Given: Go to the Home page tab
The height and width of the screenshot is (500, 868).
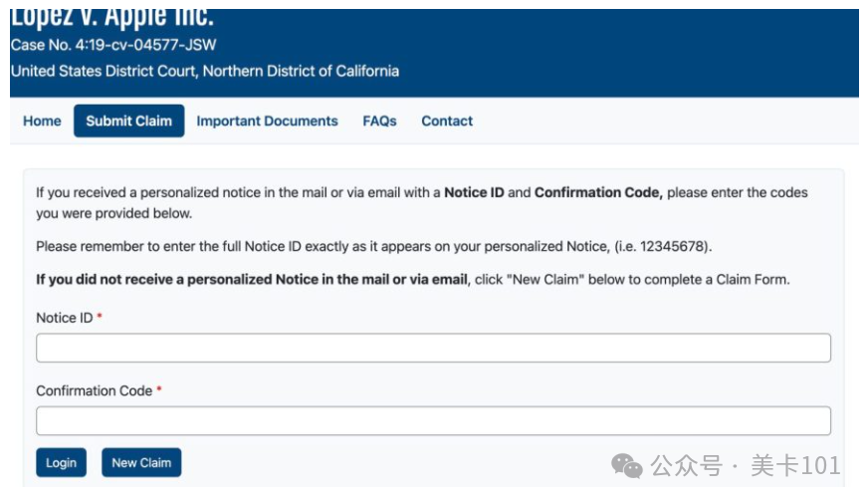Looking at the screenshot, I should coord(42,121).
